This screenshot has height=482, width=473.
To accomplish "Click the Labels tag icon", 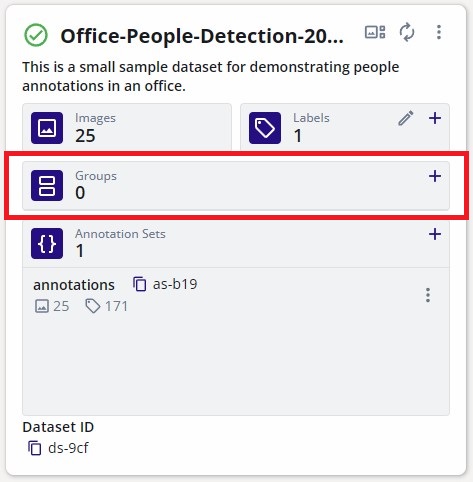I will click(265, 128).
